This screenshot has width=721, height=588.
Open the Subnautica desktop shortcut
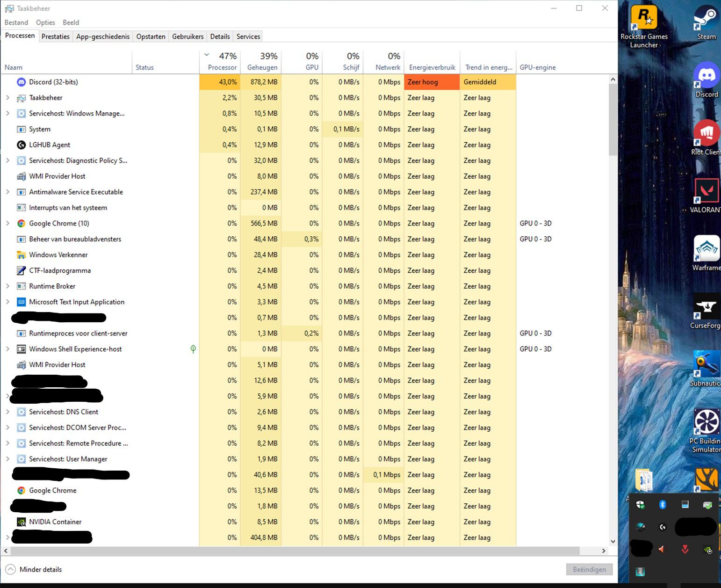[x=707, y=369]
